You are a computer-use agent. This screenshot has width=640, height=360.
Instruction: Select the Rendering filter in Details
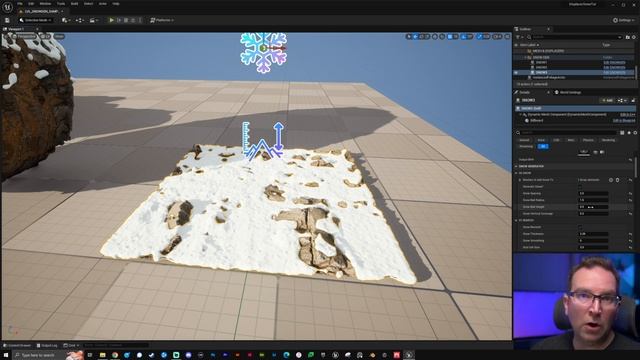click(608, 140)
